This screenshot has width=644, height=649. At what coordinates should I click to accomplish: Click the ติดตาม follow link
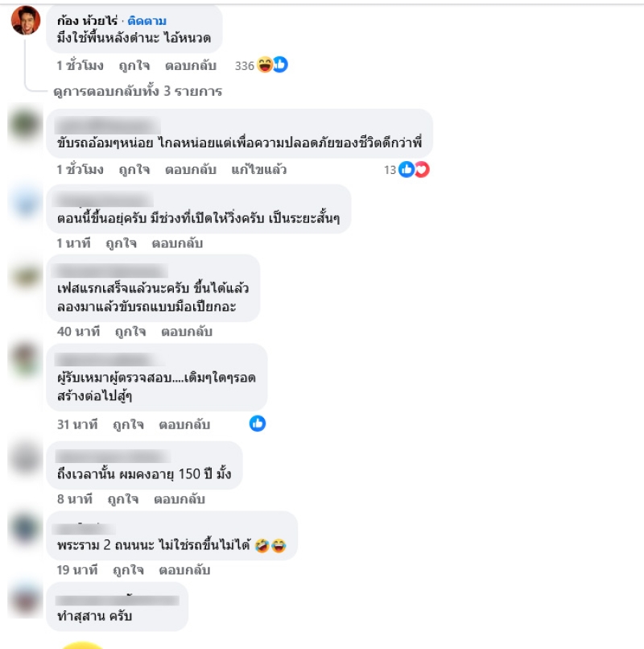(147, 21)
